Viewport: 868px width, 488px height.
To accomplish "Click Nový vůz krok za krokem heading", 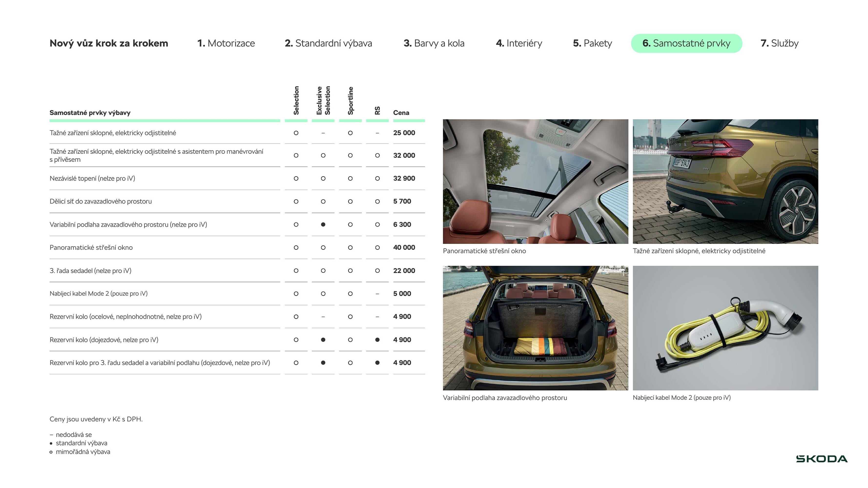I will click(x=108, y=43).
